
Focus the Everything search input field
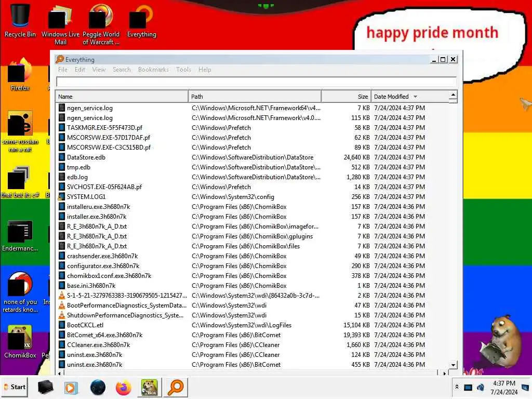click(x=257, y=82)
